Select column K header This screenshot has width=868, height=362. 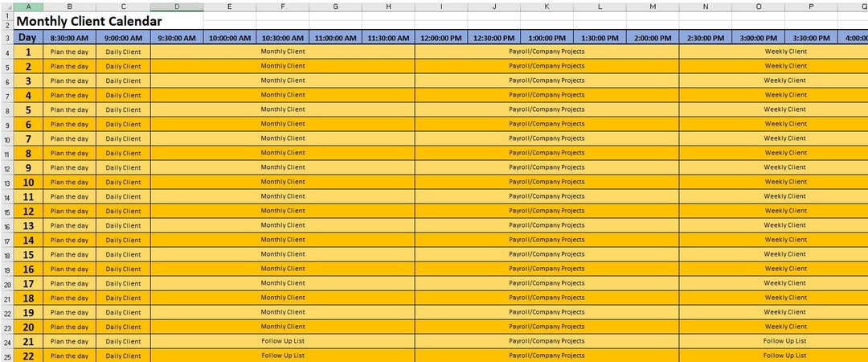(x=547, y=6)
